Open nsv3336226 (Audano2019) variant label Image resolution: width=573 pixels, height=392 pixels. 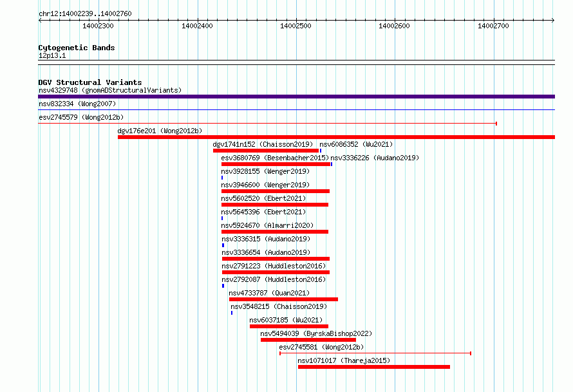[x=375, y=158]
